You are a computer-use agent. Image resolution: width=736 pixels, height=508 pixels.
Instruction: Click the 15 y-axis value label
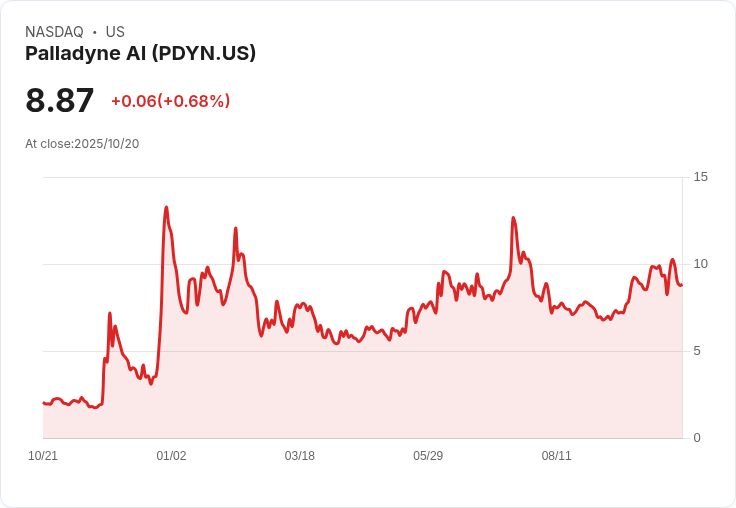click(700, 177)
